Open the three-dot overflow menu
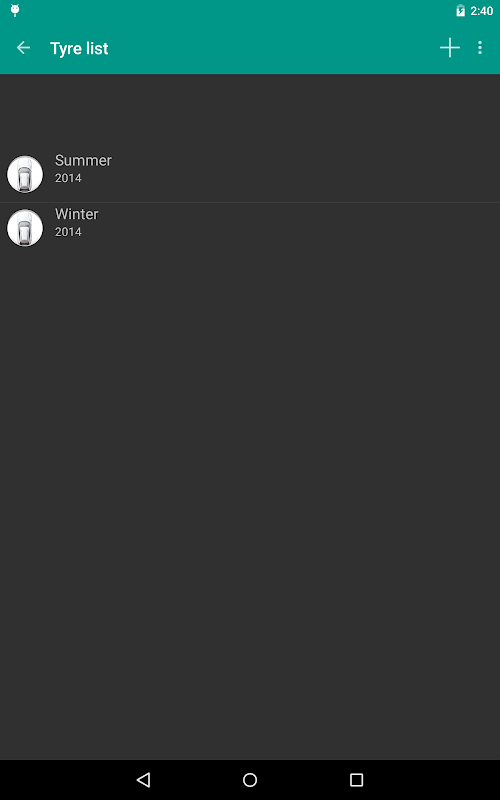Image resolution: width=500 pixels, height=800 pixels. click(x=480, y=48)
